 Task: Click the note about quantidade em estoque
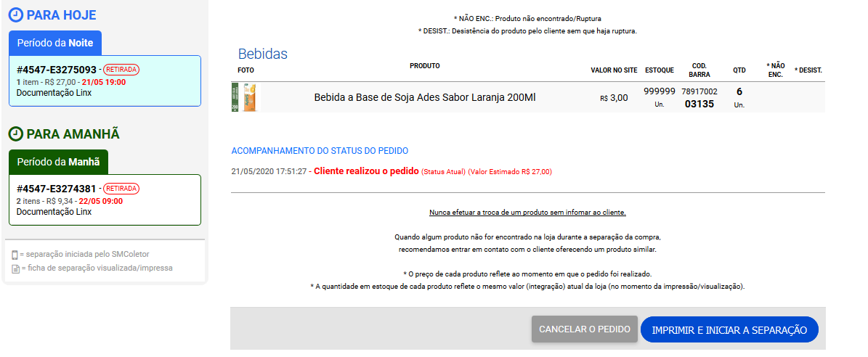pos(527,287)
